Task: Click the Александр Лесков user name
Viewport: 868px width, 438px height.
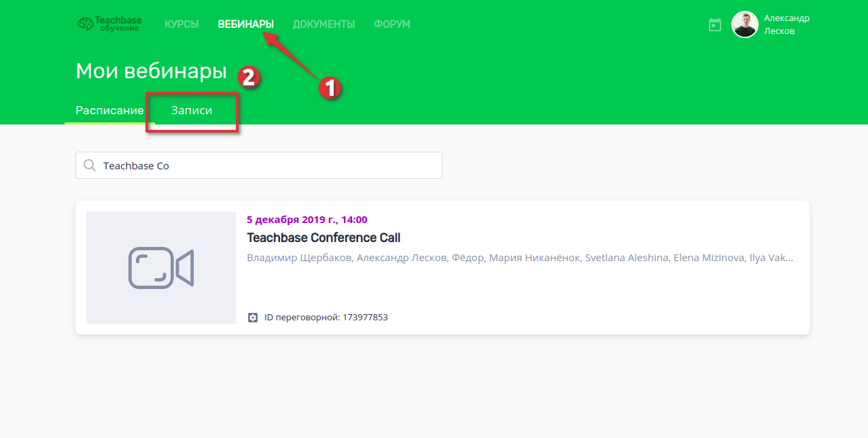Action: [786, 24]
